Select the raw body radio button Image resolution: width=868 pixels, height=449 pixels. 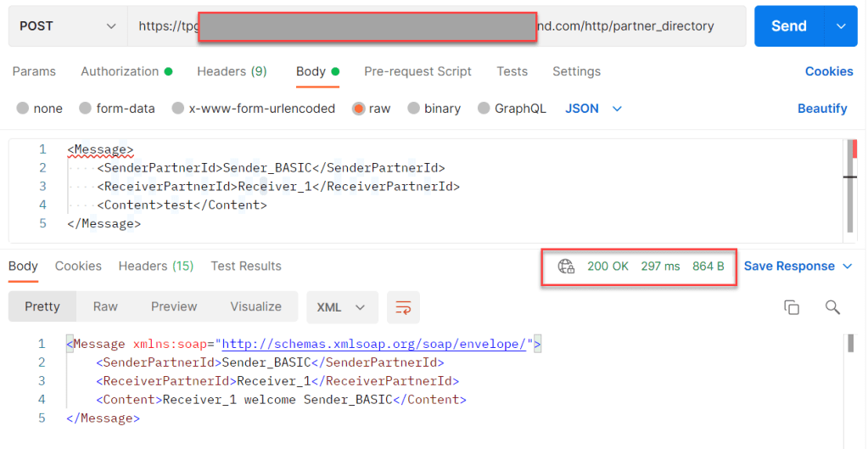(x=359, y=109)
